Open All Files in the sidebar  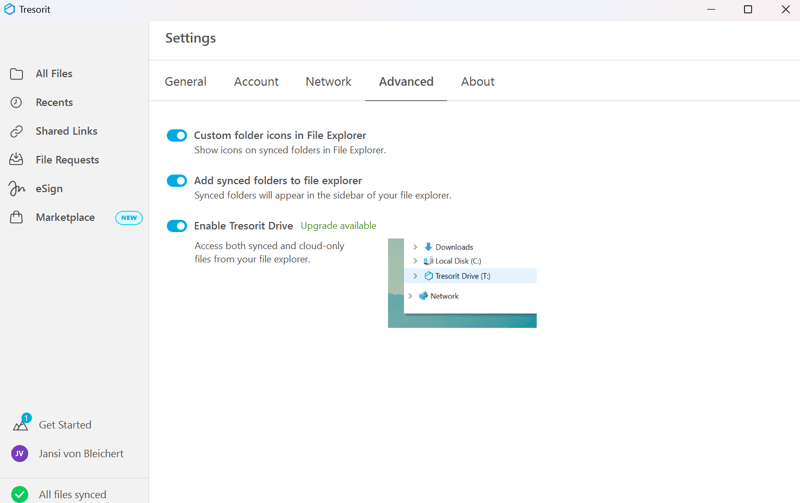coord(54,73)
